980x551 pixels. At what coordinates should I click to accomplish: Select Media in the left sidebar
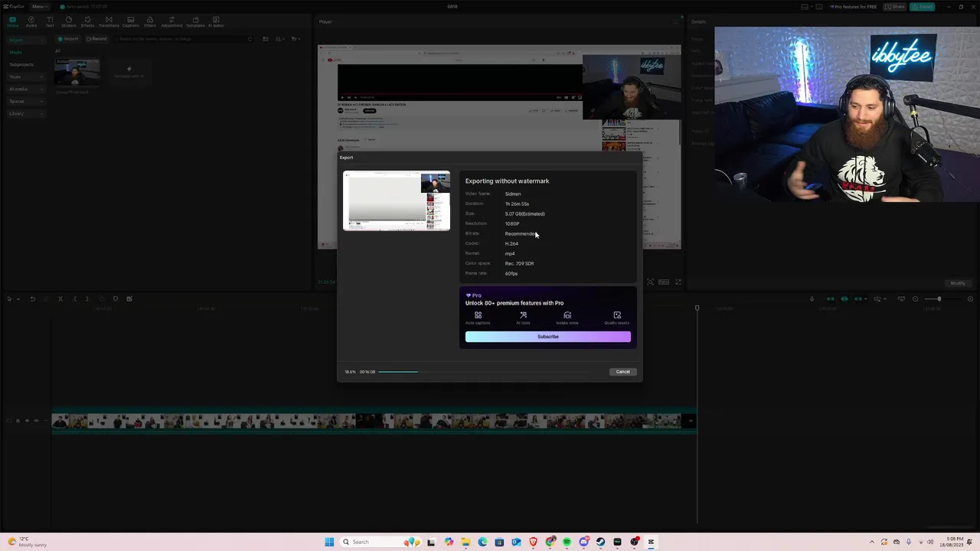point(15,52)
